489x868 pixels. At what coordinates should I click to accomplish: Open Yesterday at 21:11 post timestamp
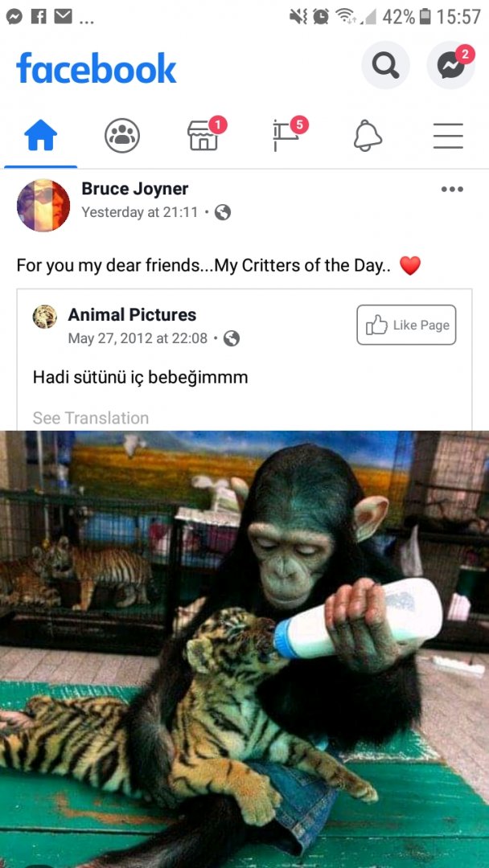[x=140, y=212]
